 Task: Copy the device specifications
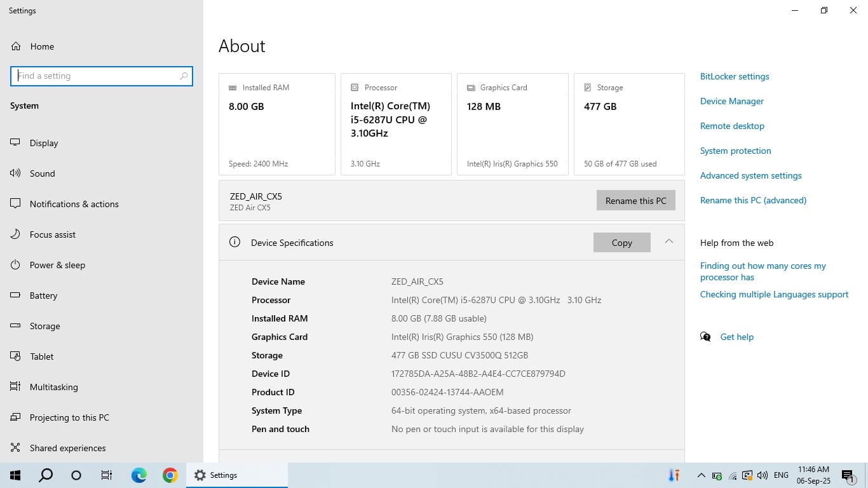pos(622,243)
